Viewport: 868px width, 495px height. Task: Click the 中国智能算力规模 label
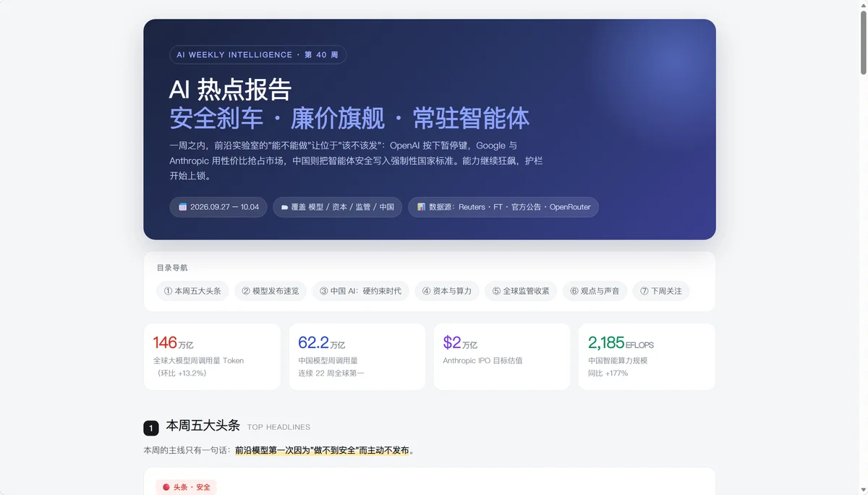[x=619, y=360]
